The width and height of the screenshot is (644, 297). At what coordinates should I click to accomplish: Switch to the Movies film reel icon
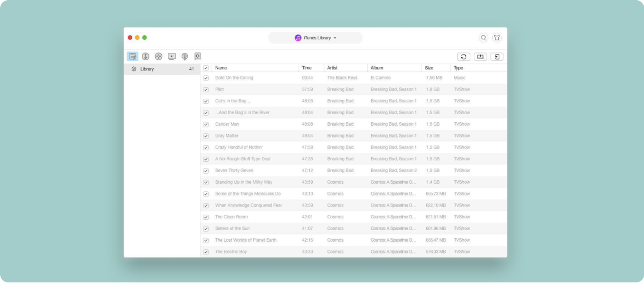[x=158, y=57]
